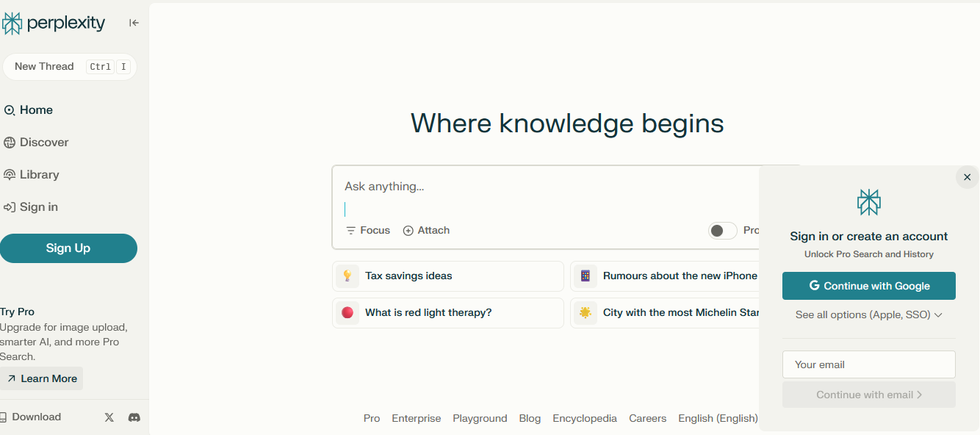This screenshot has width=980, height=435.
Task: Select the Tax savings ideas suggestion
Action: pyautogui.click(x=448, y=276)
